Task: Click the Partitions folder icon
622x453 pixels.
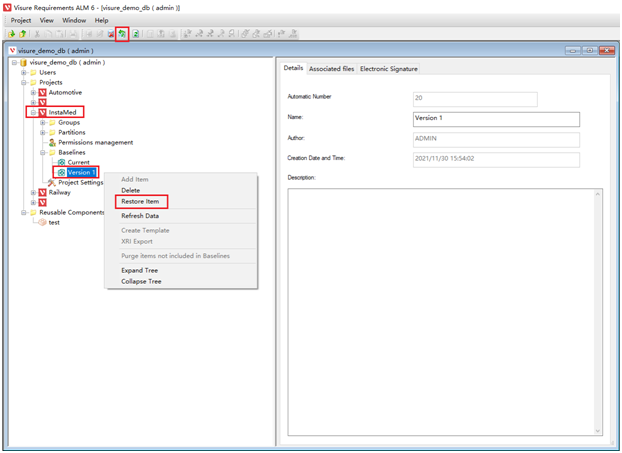Action: (x=52, y=132)
